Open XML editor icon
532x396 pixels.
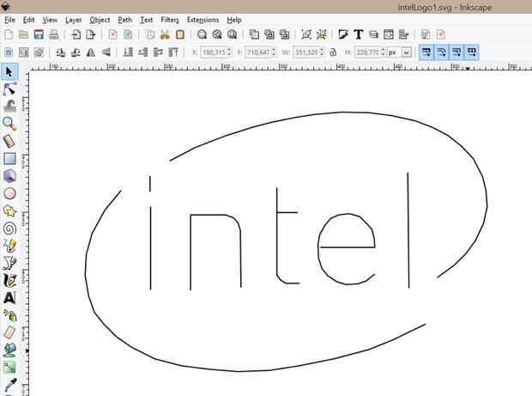tap(389, 34)
